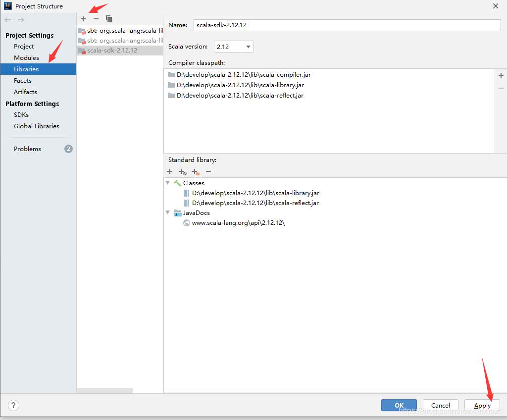Viewport: 507px width, 420px height.
Task: Collapse the JavaDocs tree node
Action: click(168, 212)
